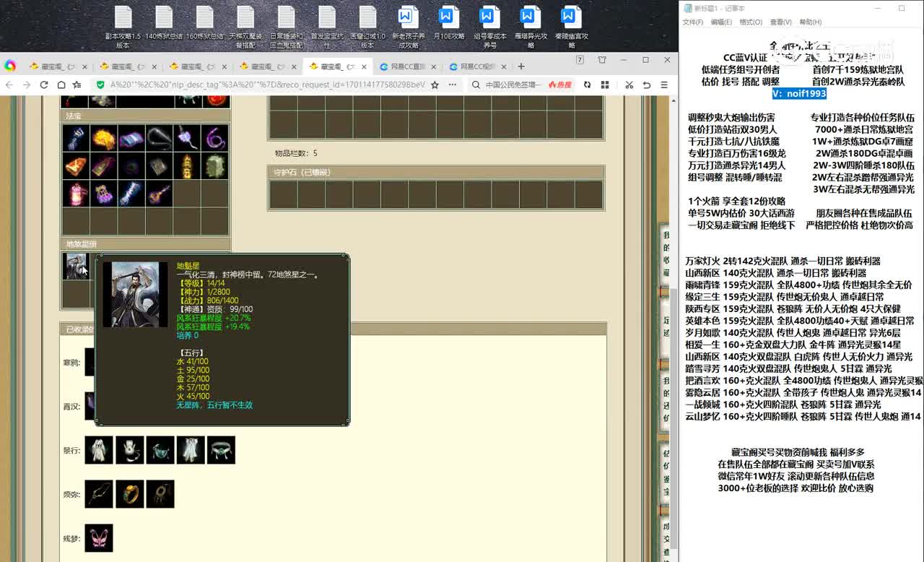
Task: Open the 编辑(E) menu in Notepad
Action: (x=721, y=22)
